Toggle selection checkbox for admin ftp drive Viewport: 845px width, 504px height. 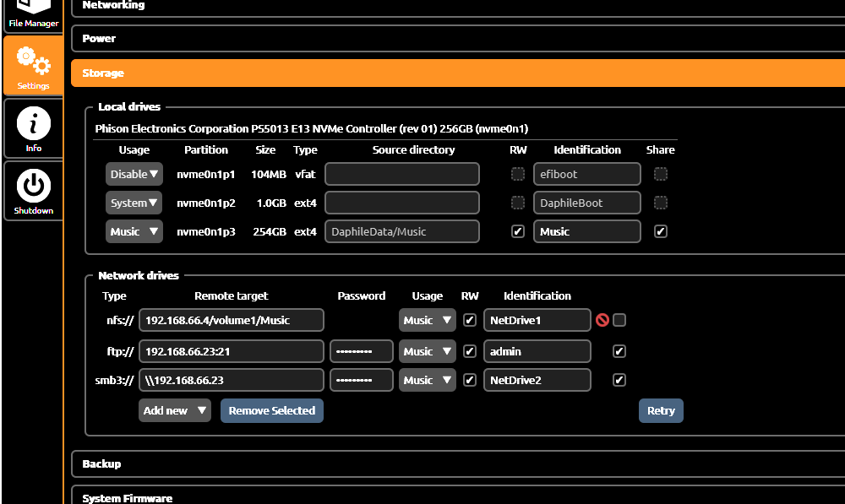click(x=619, y=351)
